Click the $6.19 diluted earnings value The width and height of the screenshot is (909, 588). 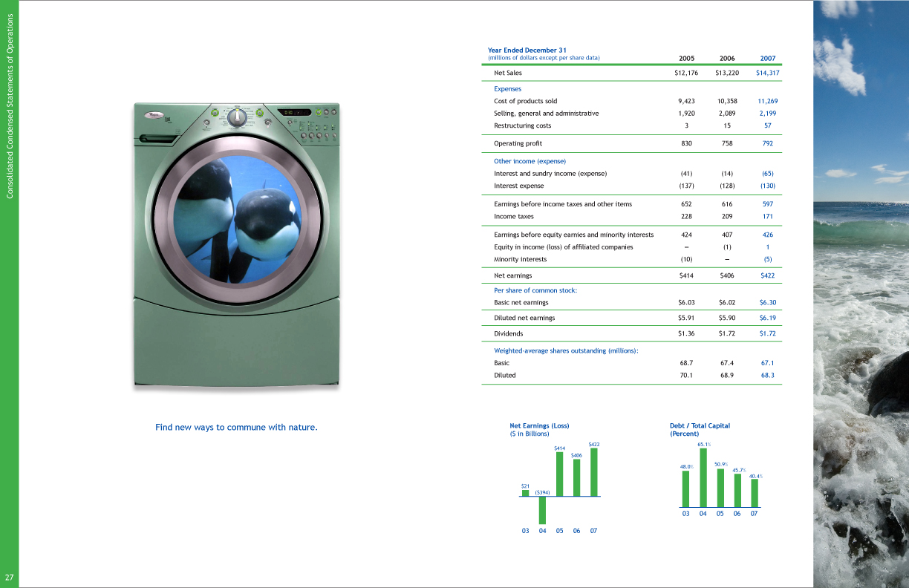(x=767, y=318)
